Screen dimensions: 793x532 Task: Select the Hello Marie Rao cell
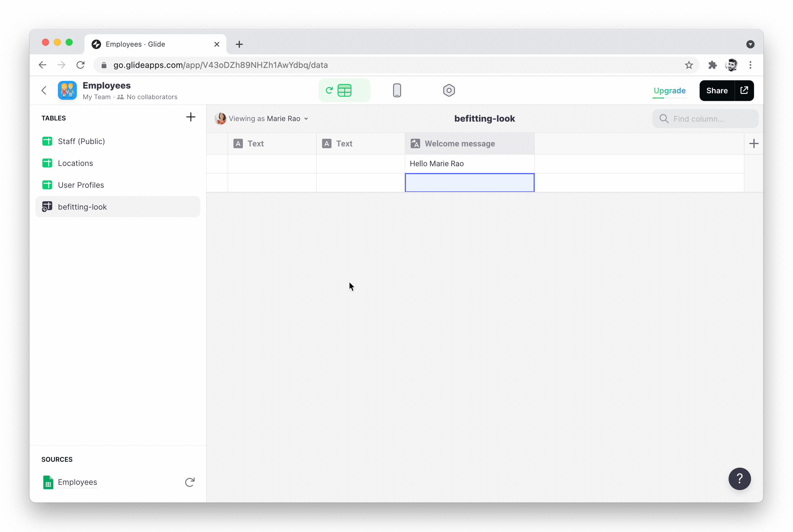click(x=469, y=164)
